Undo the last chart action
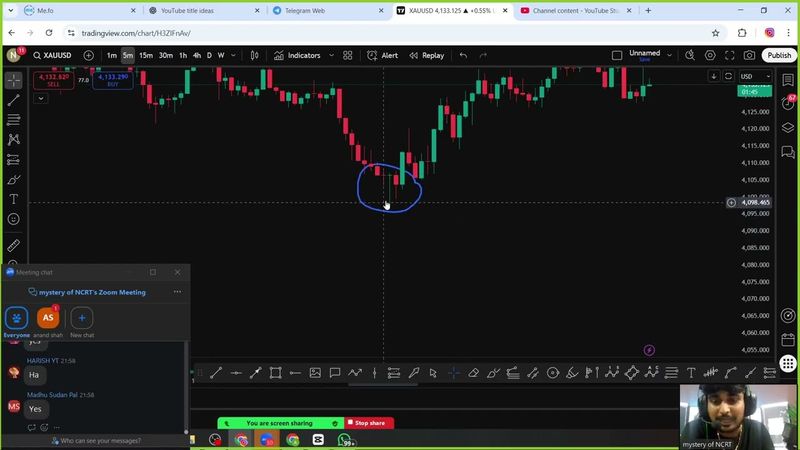 click(463, 56)
